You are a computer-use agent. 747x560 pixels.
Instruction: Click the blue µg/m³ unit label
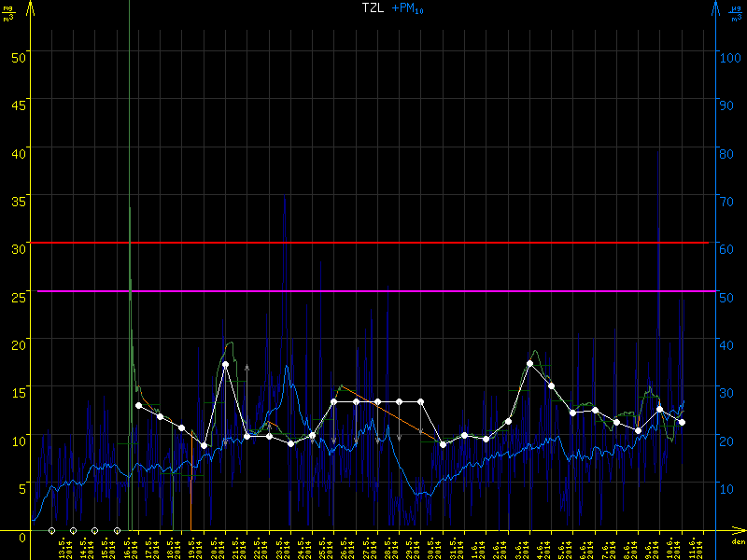tap(737, 13)
